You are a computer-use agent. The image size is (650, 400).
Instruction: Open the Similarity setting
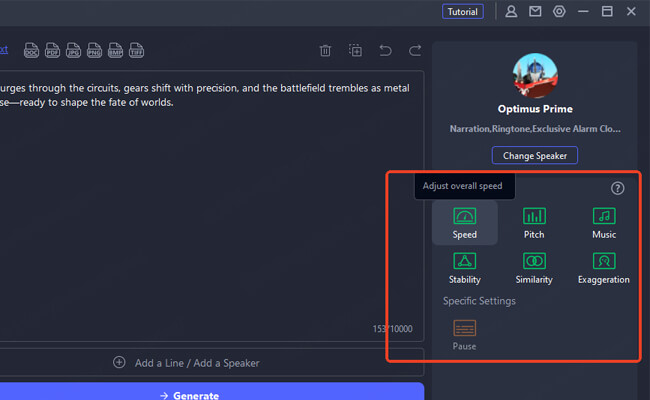[534, 266]
